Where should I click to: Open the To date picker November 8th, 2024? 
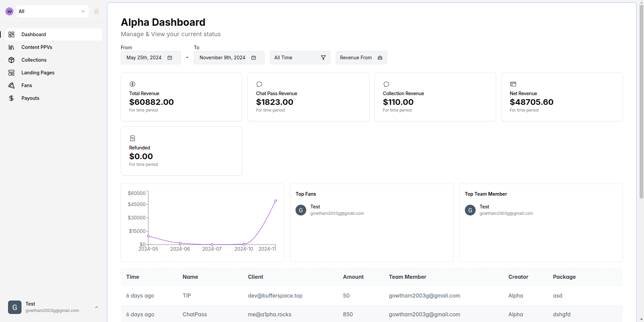229,58
